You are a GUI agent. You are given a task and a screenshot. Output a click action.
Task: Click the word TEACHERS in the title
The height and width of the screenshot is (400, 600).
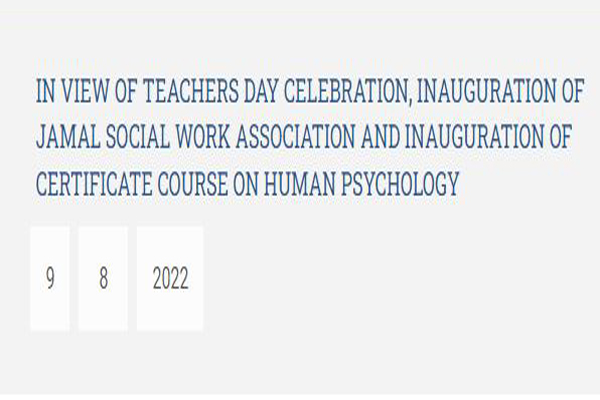click(x=191, y=91)
